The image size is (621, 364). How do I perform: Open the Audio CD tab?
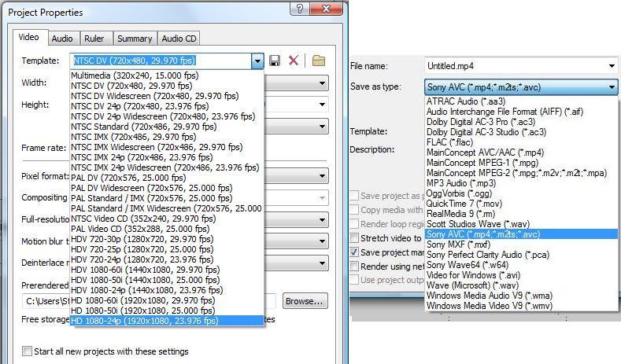pyautogui.click(x=179, y=39)
